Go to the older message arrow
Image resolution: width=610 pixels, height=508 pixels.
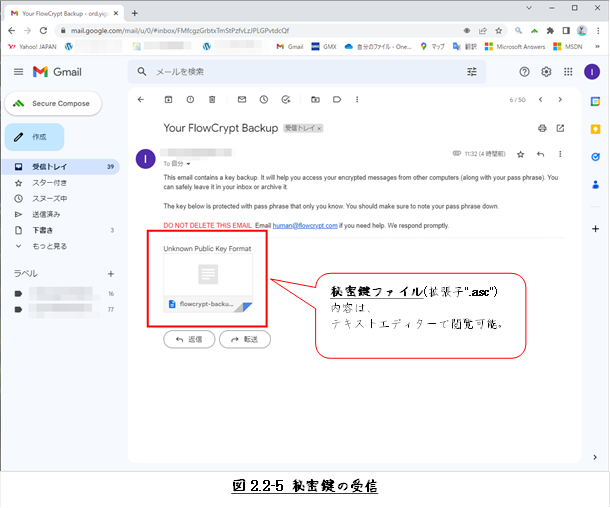560,100
